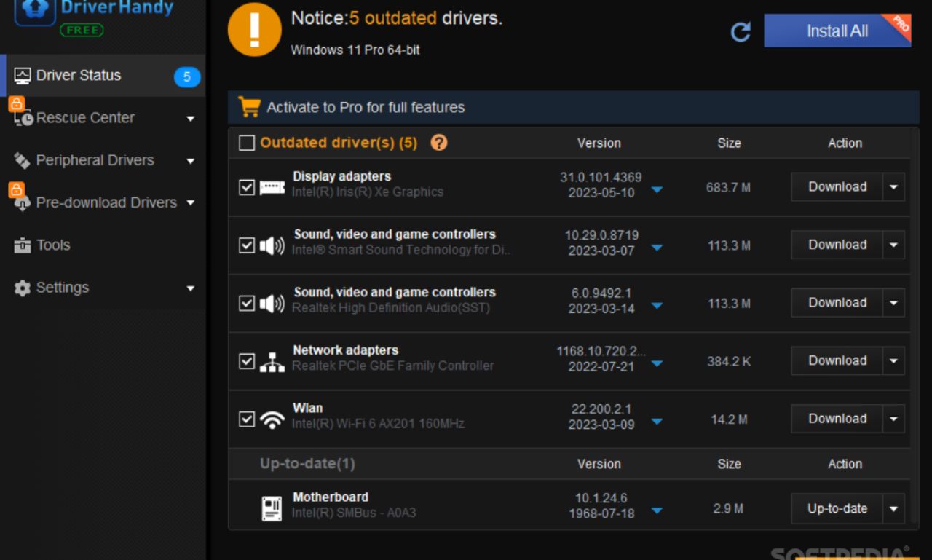Click the orange exclamation notice icon

(254, 31)
